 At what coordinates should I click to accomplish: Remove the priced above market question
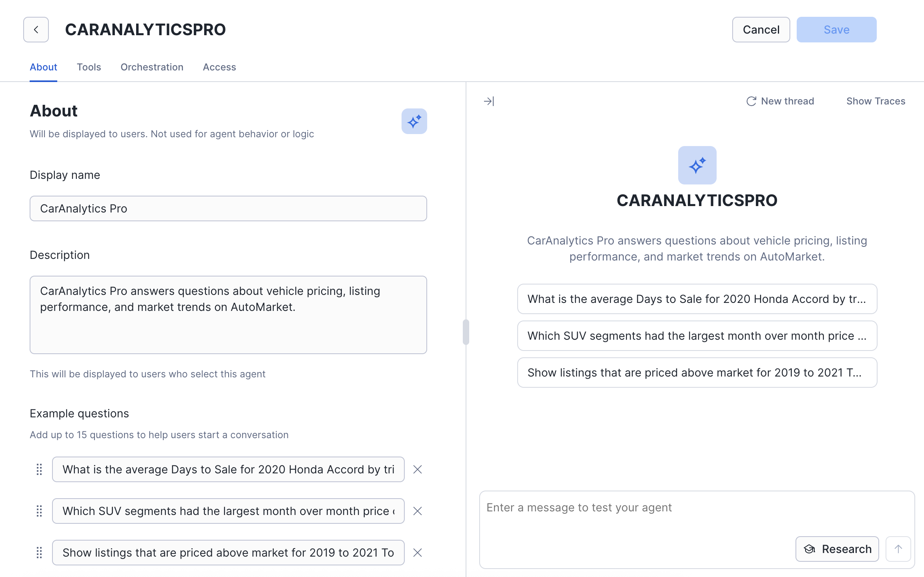coord(418,553)
